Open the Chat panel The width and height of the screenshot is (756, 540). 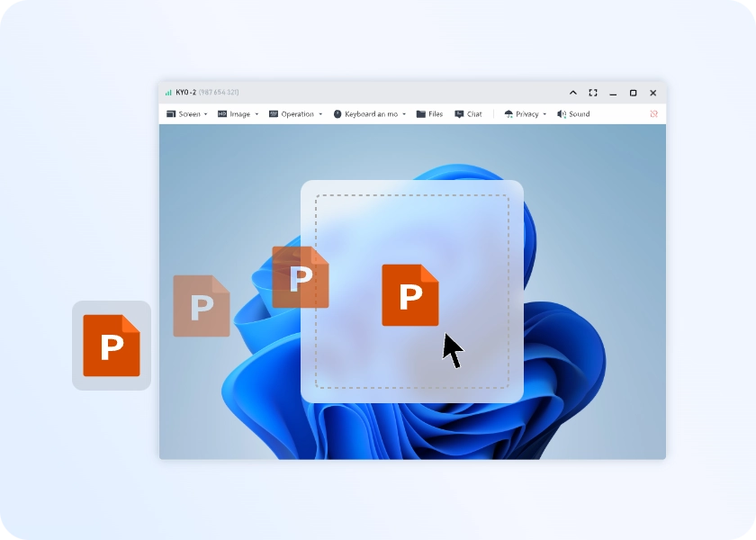tap(468, 114)
